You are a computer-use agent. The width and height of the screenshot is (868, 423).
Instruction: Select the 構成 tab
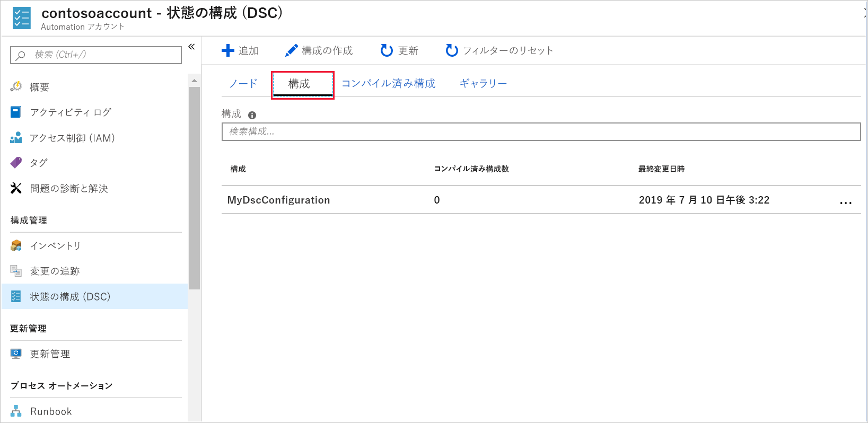[302, 84]
